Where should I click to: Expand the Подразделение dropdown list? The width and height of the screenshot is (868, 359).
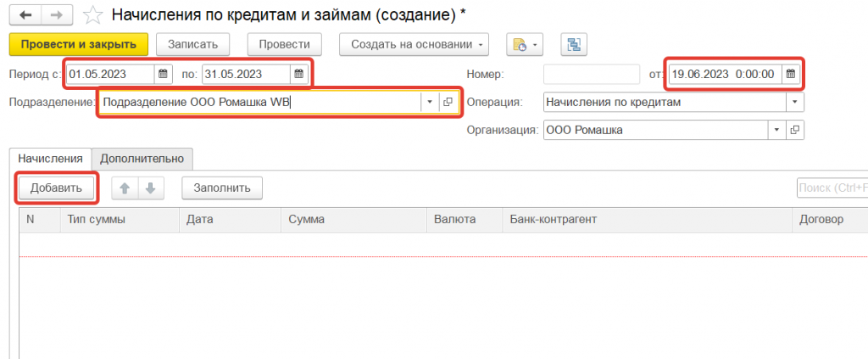coord(430,102)
